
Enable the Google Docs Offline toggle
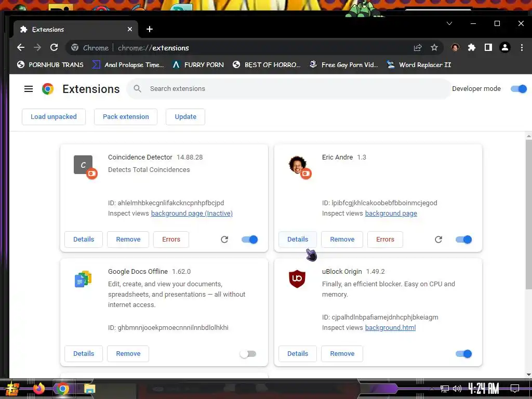point(248,354)
